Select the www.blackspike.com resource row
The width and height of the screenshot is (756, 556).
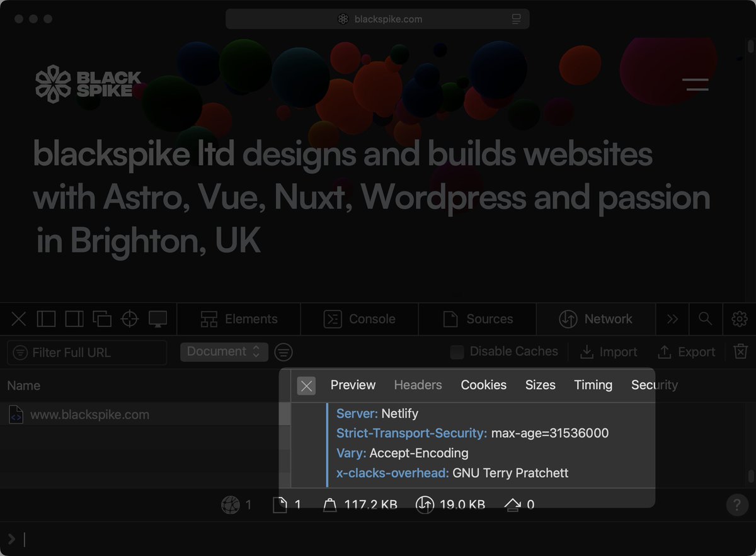139,415
